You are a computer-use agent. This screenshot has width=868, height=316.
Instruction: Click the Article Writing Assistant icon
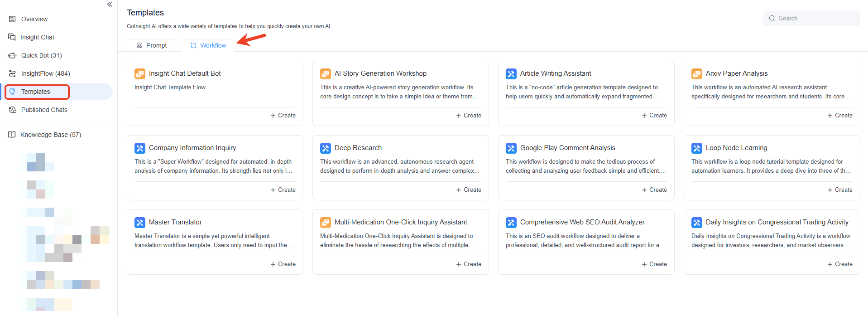tap(511, 73)
